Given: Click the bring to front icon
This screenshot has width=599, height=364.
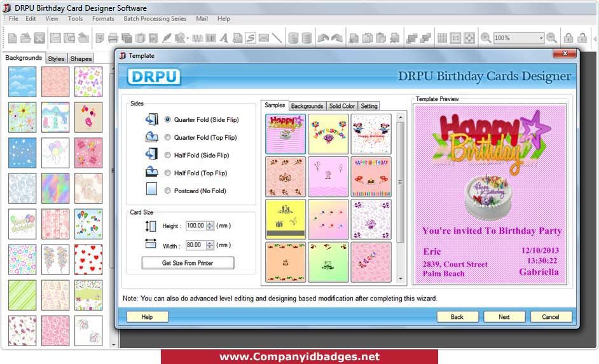Looking at the screenshot, I should pyautogui.click(x=411, y=37).
